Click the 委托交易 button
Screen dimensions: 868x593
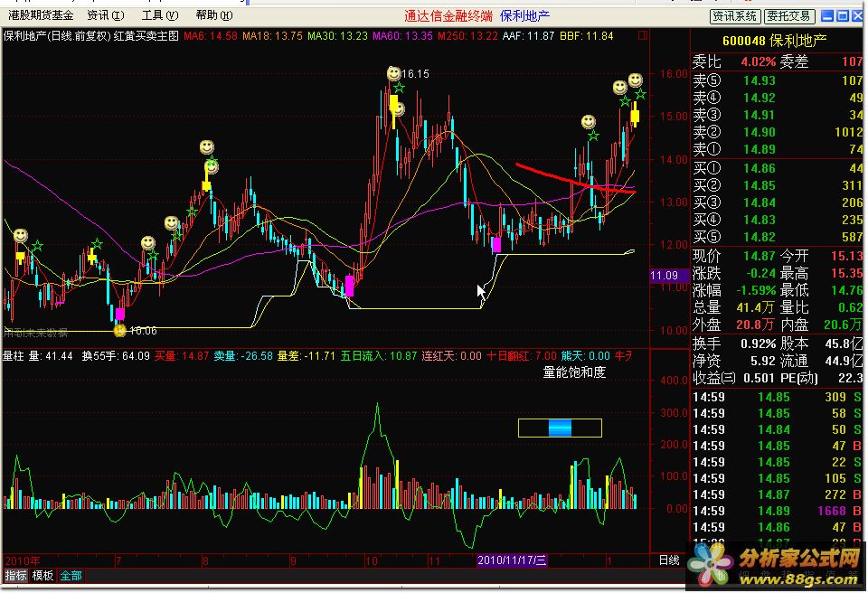pyautogui.click(x=789, y=16)
